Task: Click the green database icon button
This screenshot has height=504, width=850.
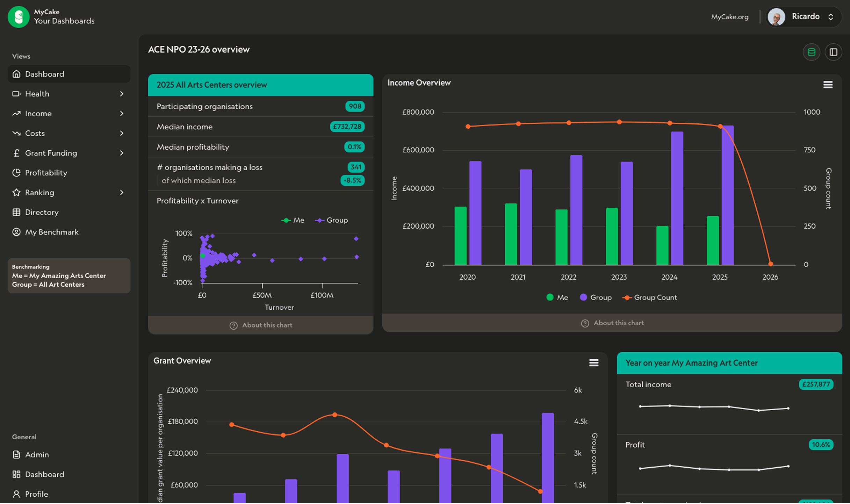Action: click(811, 52)
